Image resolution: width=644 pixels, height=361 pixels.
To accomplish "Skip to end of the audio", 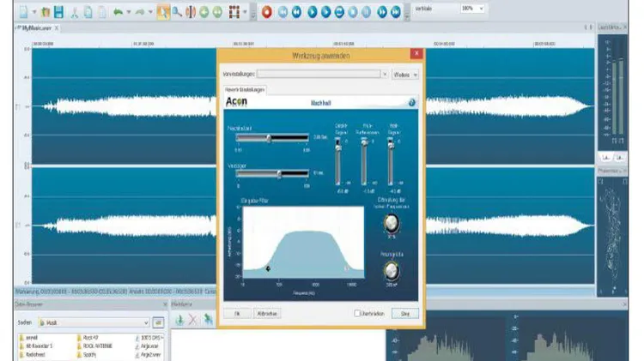I will 396,12.
